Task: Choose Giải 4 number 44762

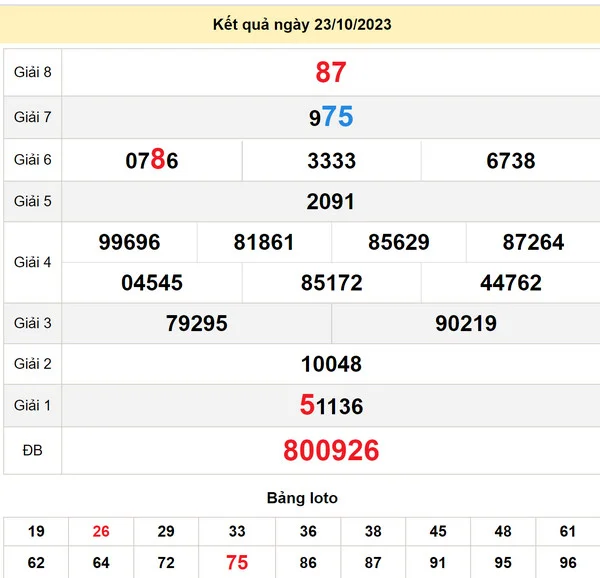Action: 510,283
